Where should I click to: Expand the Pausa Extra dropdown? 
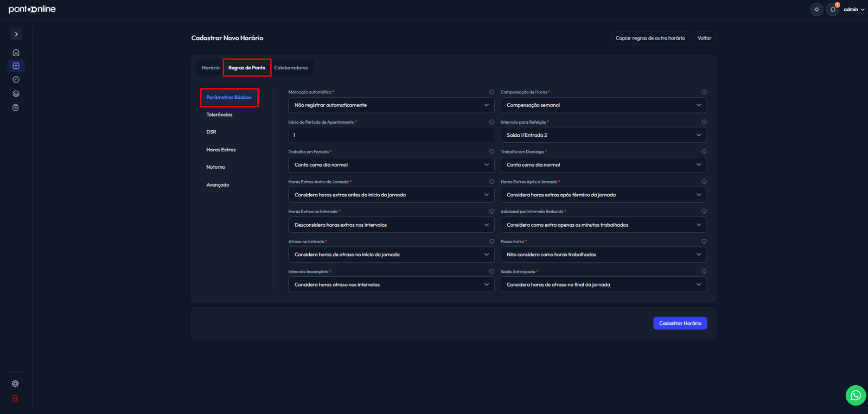click(603, 254)
